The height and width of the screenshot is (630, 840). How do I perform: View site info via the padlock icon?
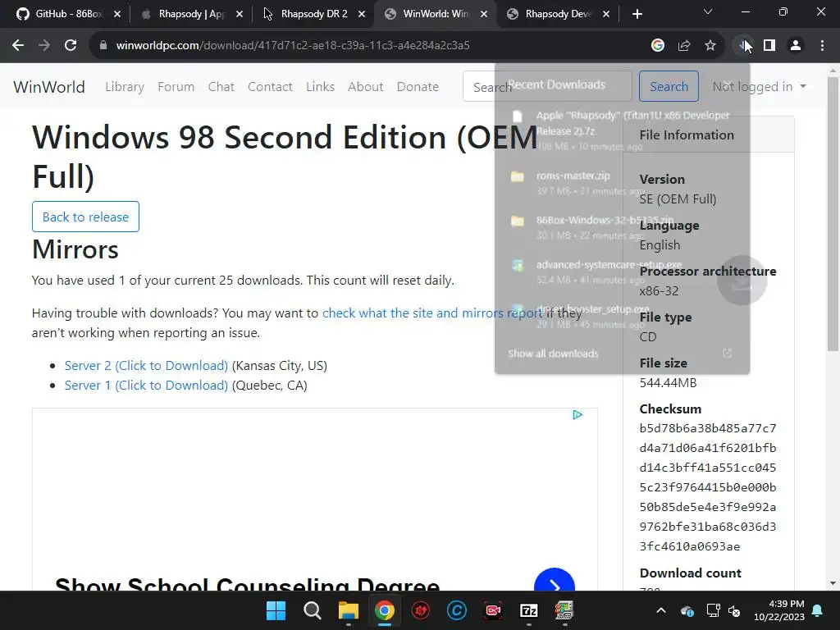click(x=103, y=46)
